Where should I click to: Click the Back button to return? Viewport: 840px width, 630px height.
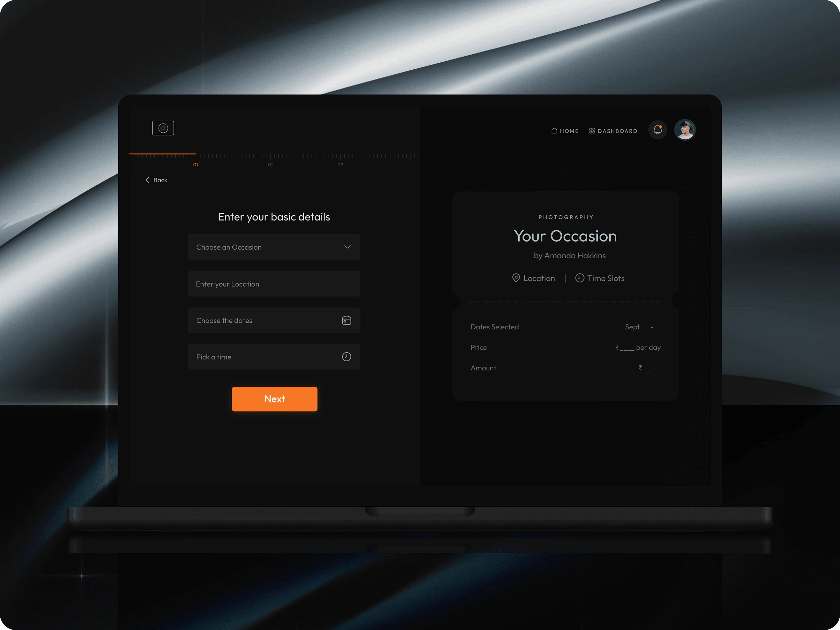(156, 180)
